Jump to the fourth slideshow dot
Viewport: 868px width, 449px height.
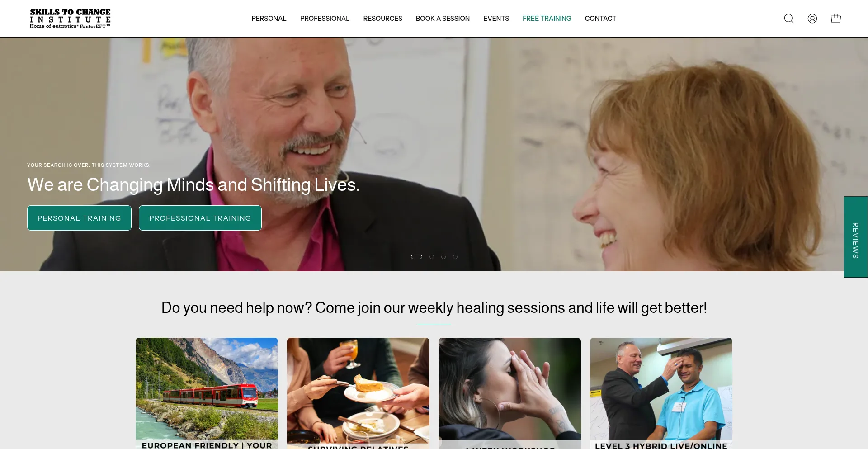click(455, 257)
